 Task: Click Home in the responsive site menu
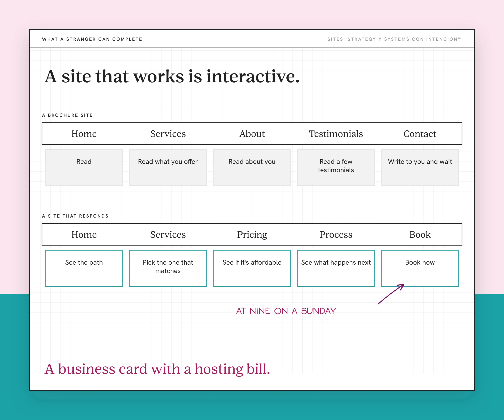pos(84,235)
